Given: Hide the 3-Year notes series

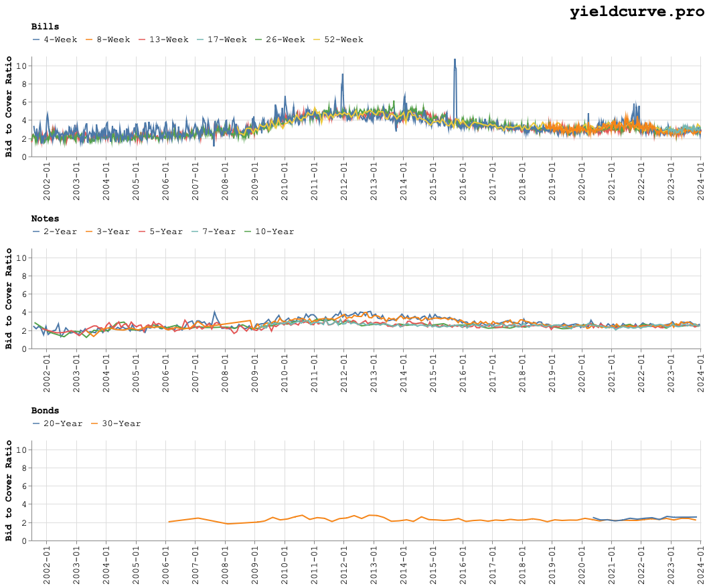Looking at the screenshot, I should [x=113, y=232].
